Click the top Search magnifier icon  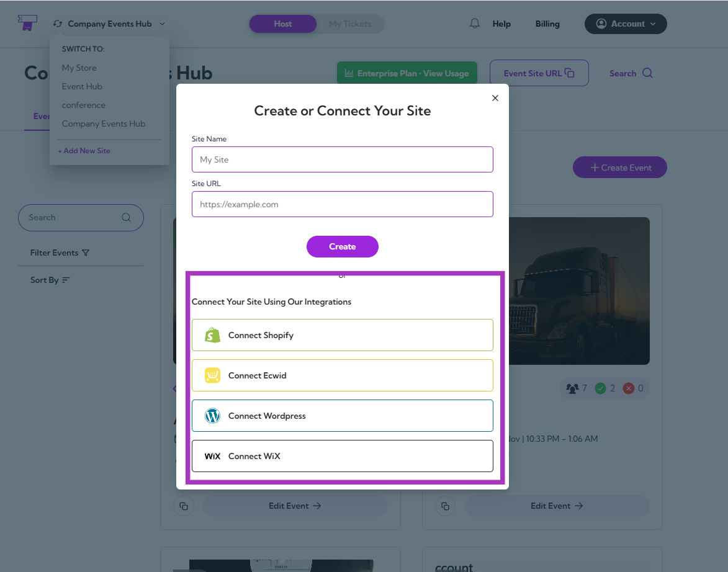click(647, 73)
